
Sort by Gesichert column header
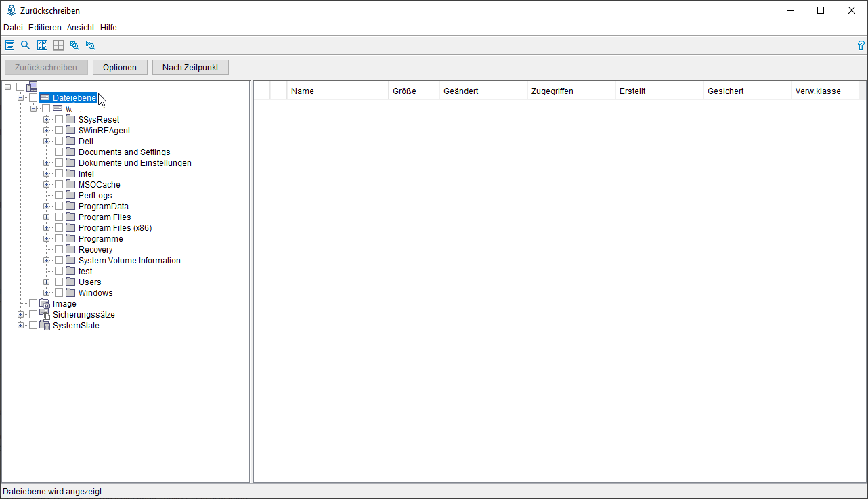coord(747,91)
